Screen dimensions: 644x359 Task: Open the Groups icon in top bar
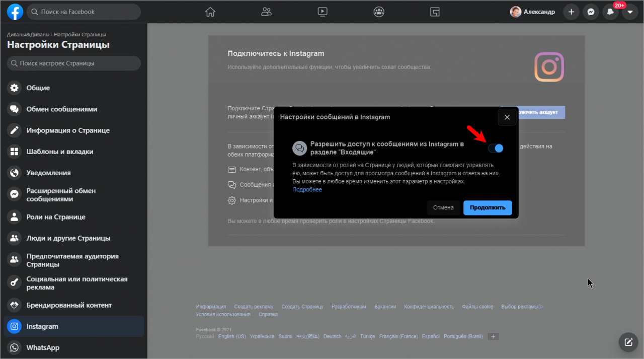[379, 12]
